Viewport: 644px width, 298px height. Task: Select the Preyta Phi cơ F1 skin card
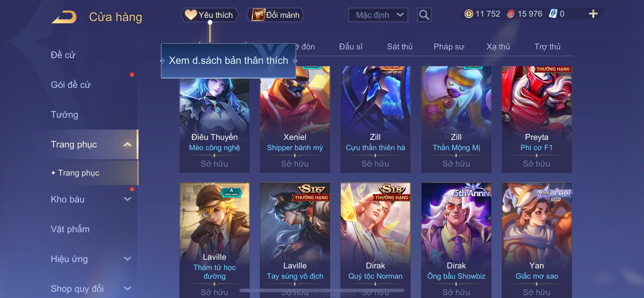coord(536,119)
